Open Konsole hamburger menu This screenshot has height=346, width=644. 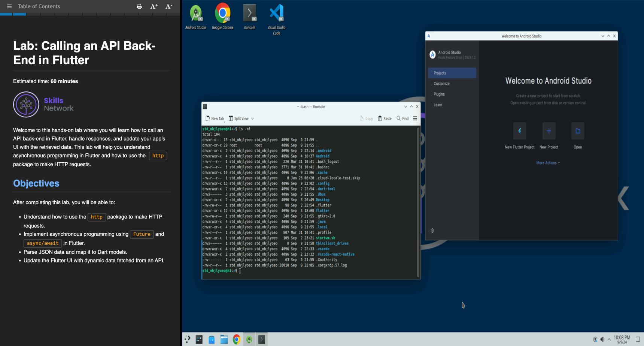pyautogui.click(x=415, y=118)
